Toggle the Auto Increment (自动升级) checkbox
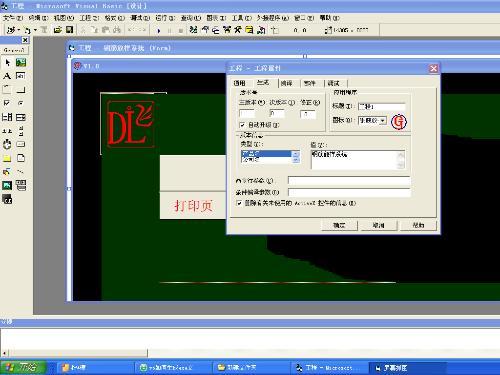Viewport: 500px width, 375px height. click(x=242, y=125)
